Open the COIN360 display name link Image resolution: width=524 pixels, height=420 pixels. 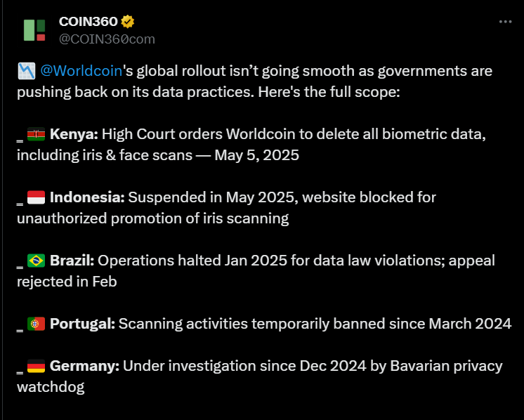pos(89,22)
